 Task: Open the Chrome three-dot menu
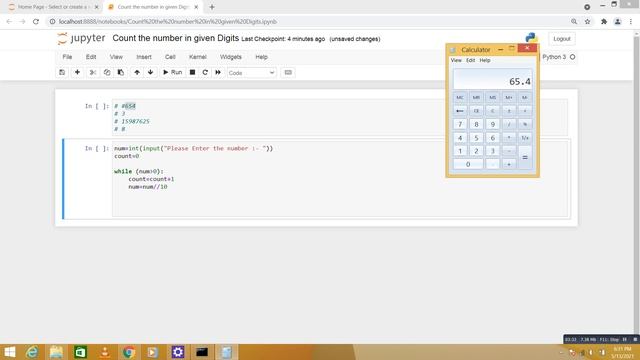click(631, 22)
